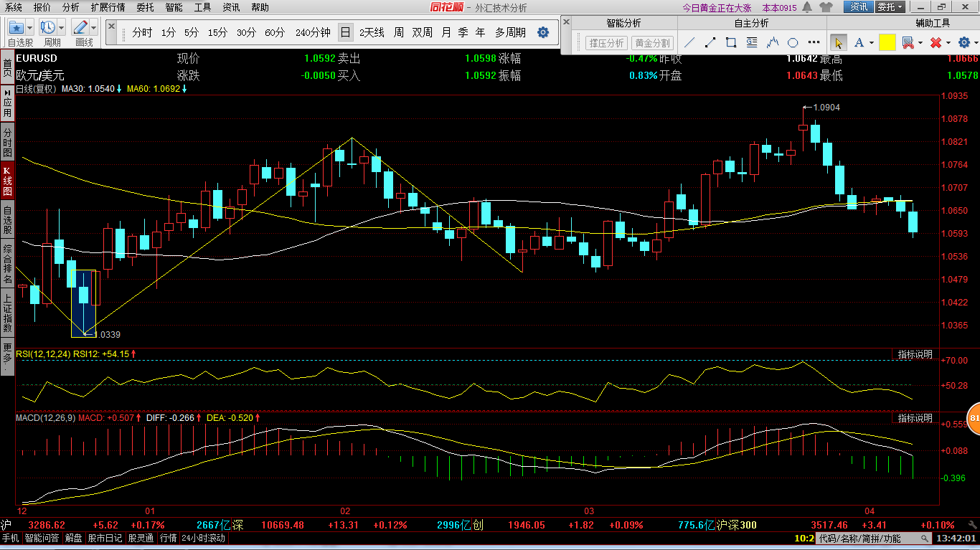This screenshot has height=550, width=980.
Task: Select the line segment drawing tool
Action: tap(710, 42)
